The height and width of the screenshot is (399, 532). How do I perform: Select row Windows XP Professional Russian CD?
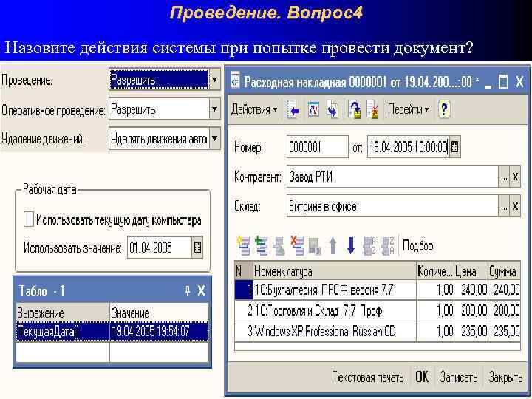tap(378, 331)
